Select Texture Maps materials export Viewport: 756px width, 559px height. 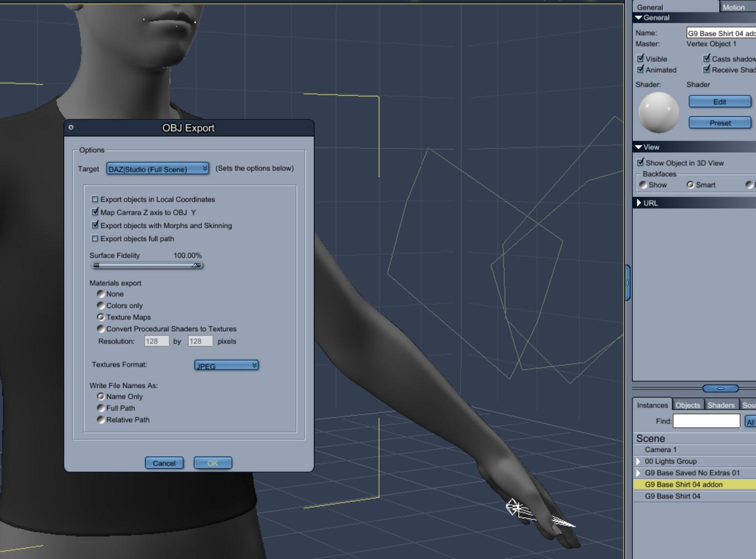[100, 317]
